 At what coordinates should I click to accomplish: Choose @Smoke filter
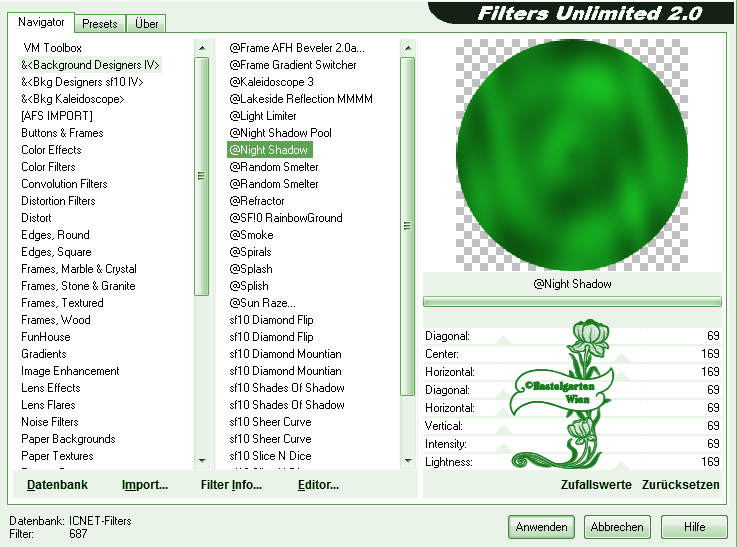[251, 235]
